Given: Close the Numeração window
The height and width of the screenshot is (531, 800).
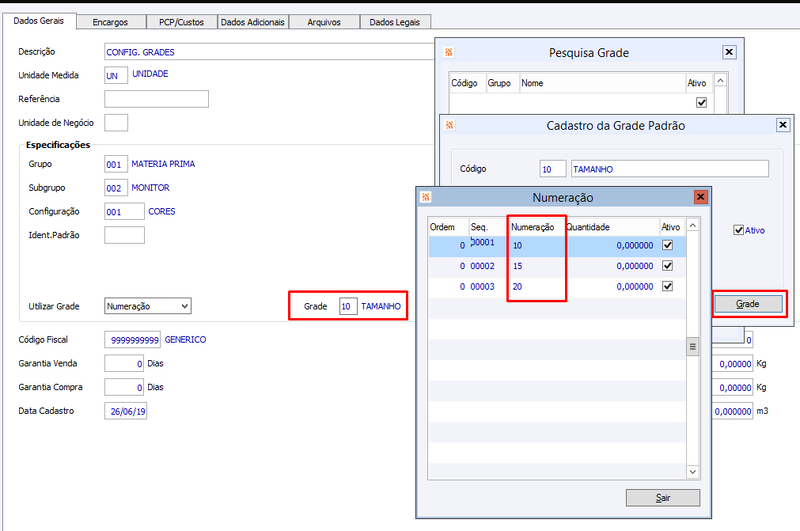Looking at the screenshot, I should click(701, 197).
